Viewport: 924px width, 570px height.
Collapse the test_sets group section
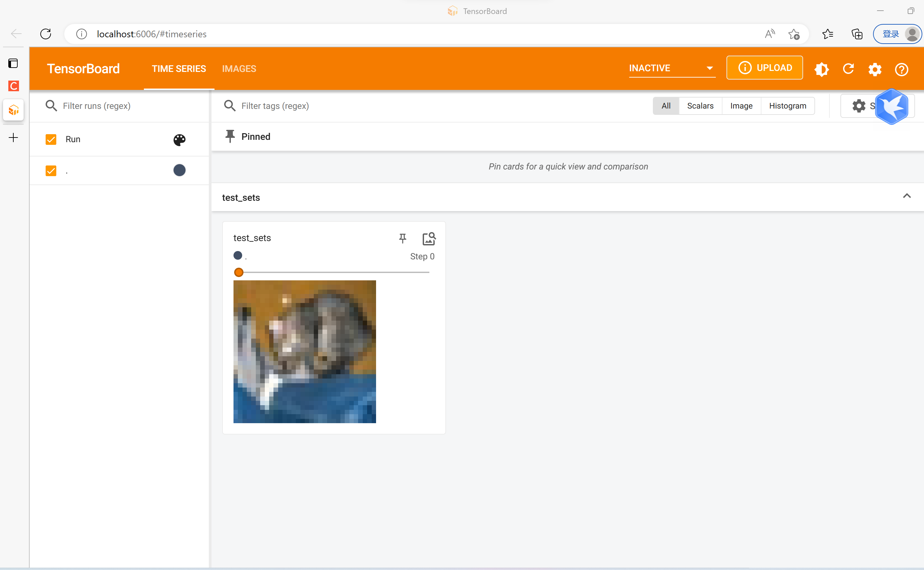[x=907, y=196]
